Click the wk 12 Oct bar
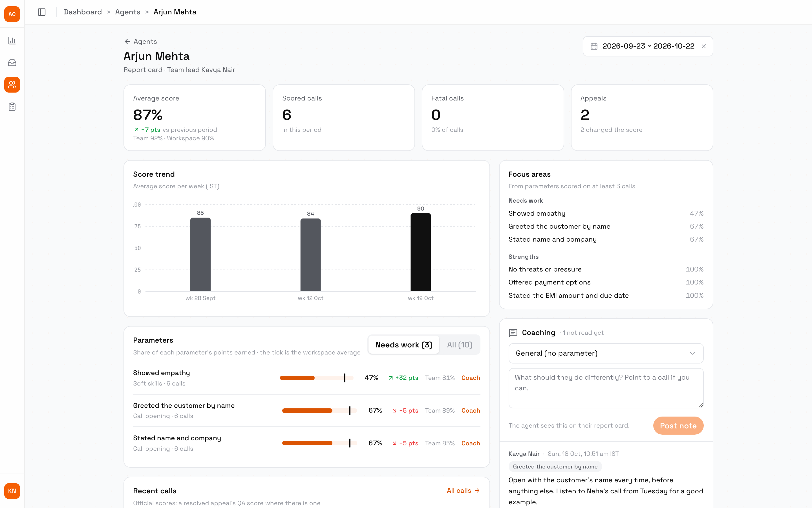Image resolution: width=812 pixels, height=508 pixels. tap(310, 255)
